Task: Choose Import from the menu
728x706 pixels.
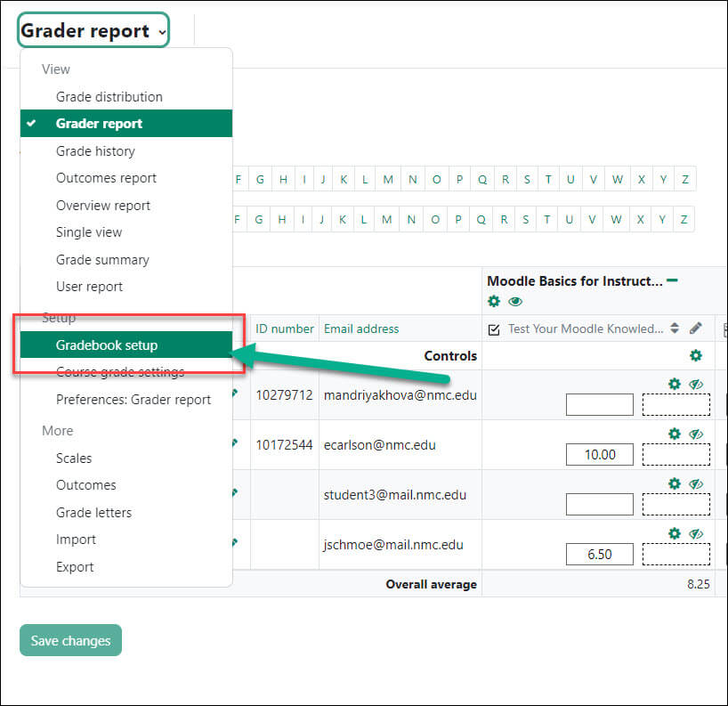Action: [76, 540]
